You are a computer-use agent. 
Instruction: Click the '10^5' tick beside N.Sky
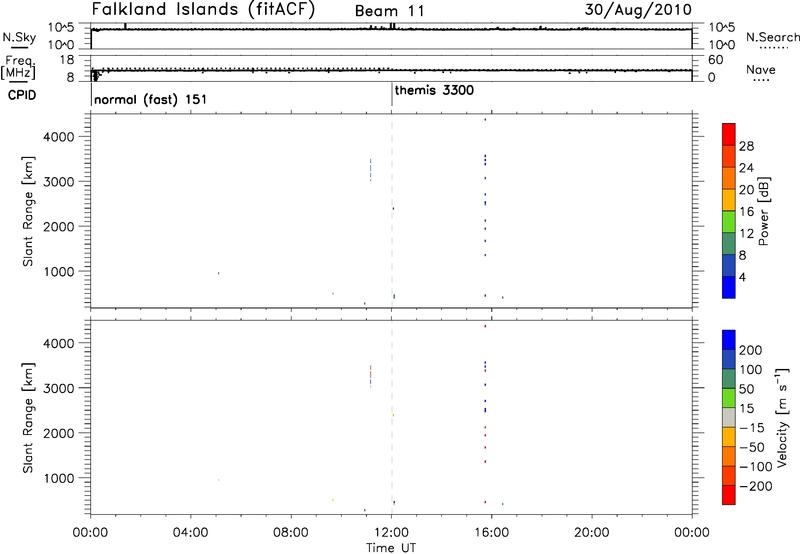point(61,28)
